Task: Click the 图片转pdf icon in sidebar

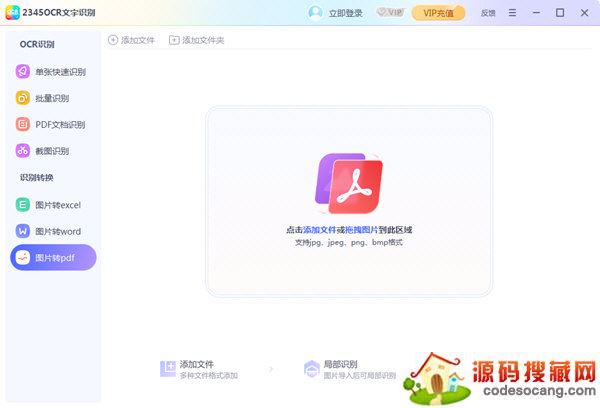Action: coord(23,258)
